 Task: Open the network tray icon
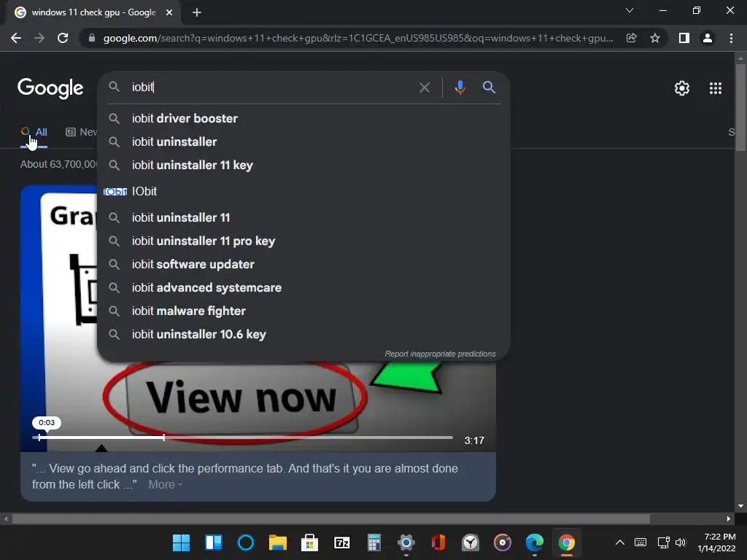point(663,542)
